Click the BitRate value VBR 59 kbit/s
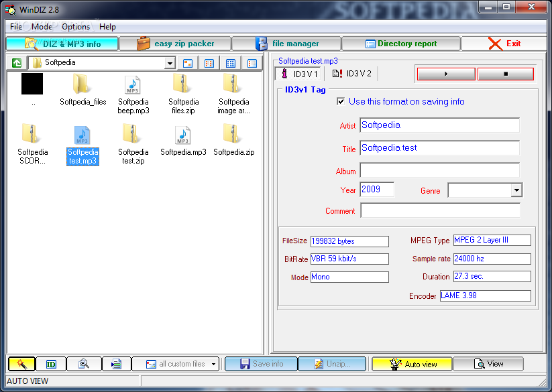552x392 pixels. point(349,259)
